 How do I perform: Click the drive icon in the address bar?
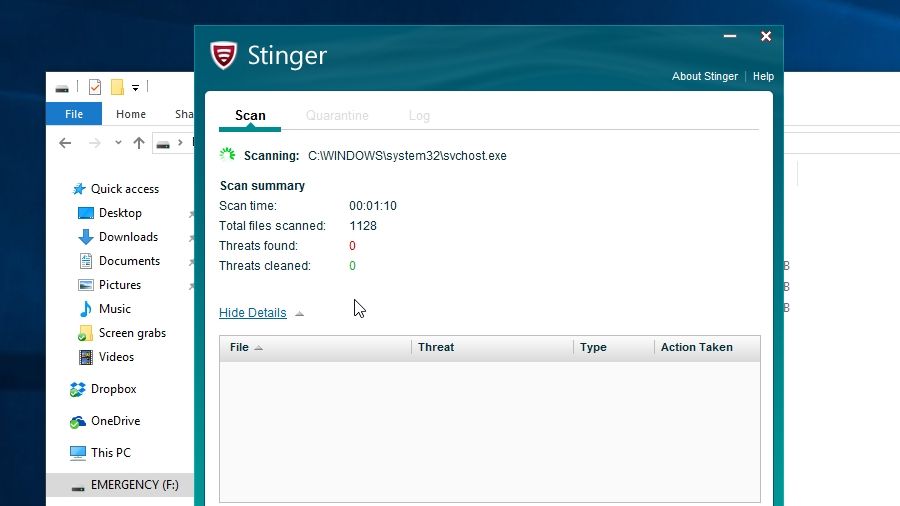tap(163, 143)
